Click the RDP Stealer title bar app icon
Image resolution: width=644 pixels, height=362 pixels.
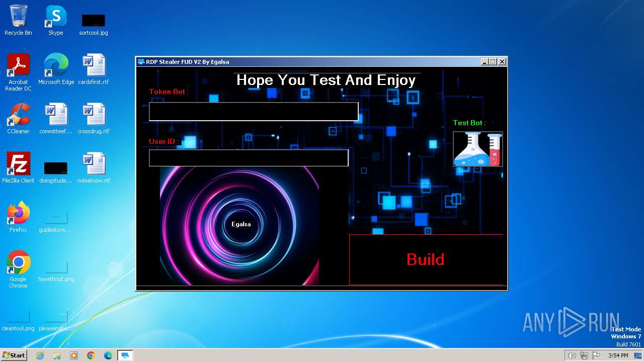tap(141, 62)
